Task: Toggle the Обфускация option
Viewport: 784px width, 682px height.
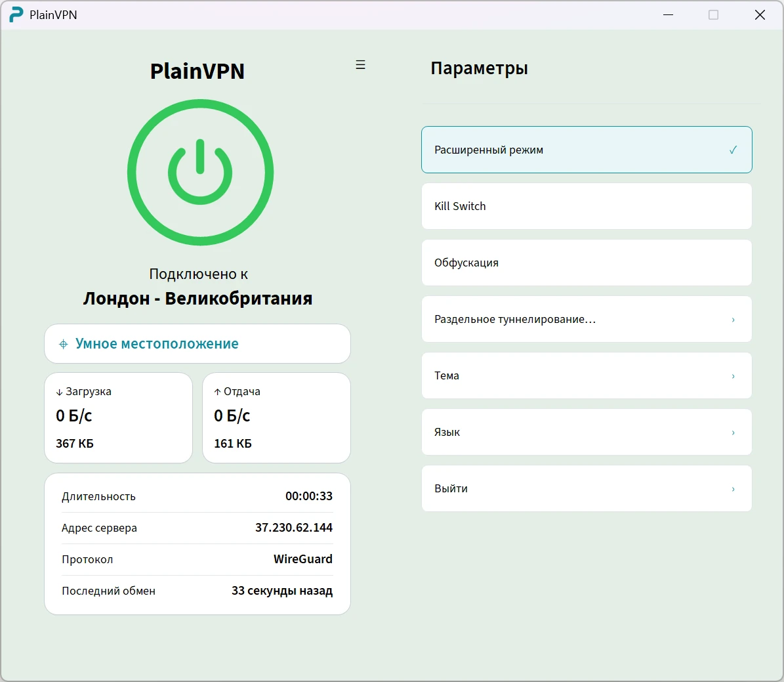Action: 587,263
